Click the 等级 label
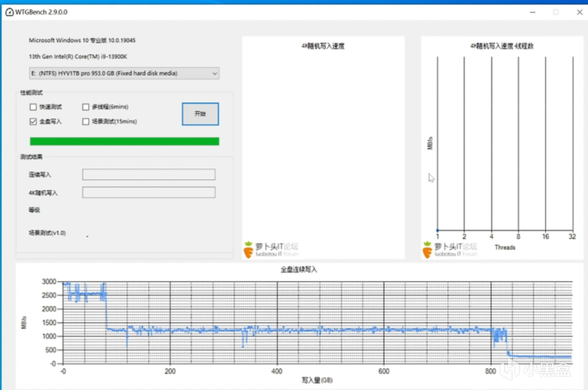The height and width of the screenshot is (390, 588). pos(34,210)
